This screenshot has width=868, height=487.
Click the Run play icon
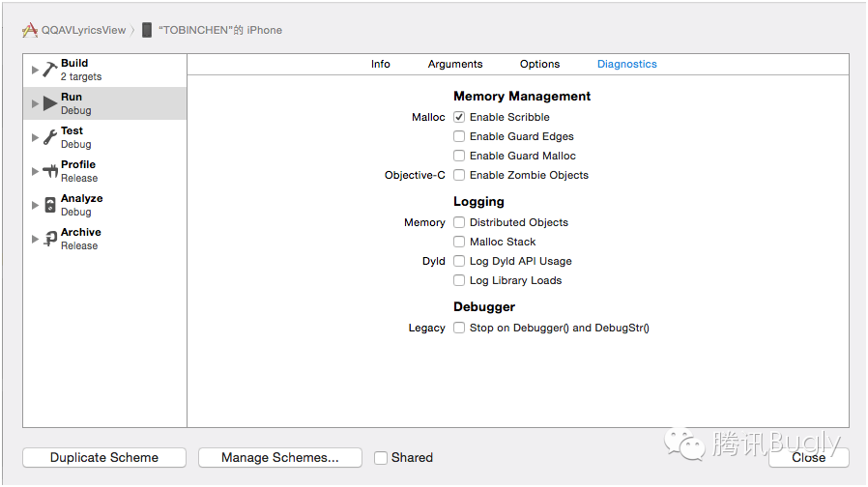point(50,103)
